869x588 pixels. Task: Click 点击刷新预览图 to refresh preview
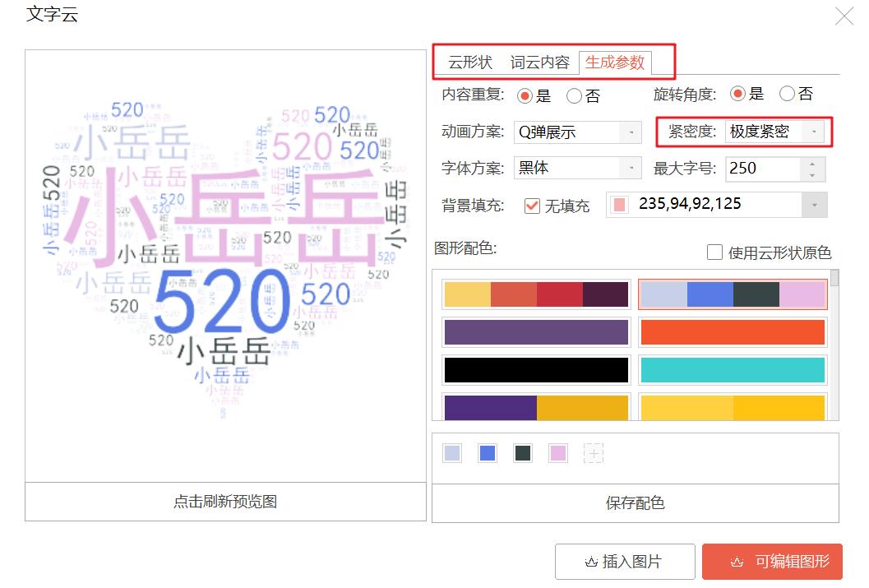tap(226, 501)
